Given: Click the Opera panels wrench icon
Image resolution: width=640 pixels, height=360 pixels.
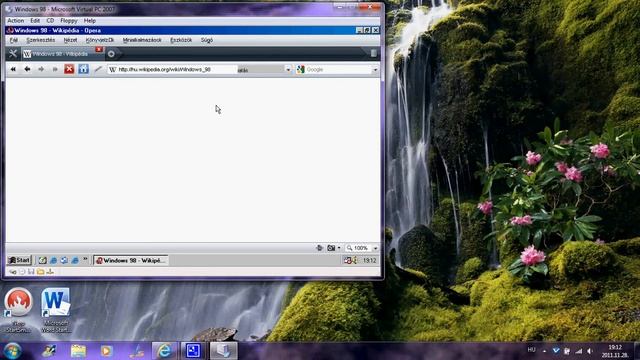Looking at the screenshot, I should [13, 53].
